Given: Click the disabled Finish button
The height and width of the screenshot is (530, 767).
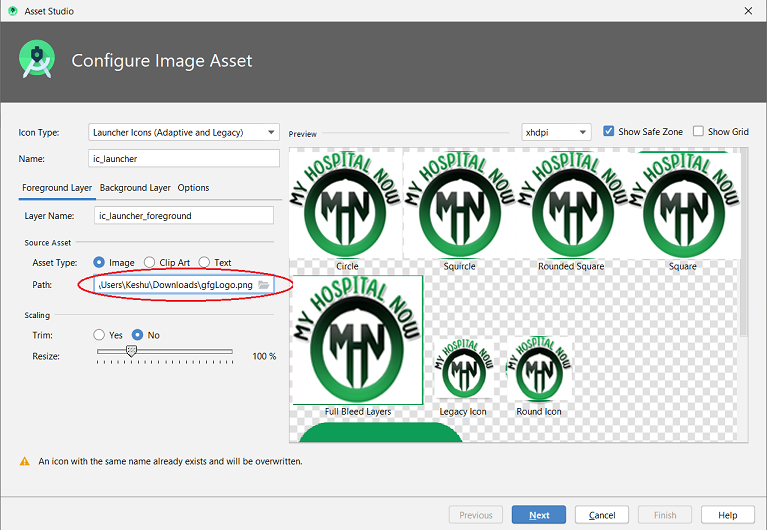Looking at the screenshot, I should [x=665, y=515].
